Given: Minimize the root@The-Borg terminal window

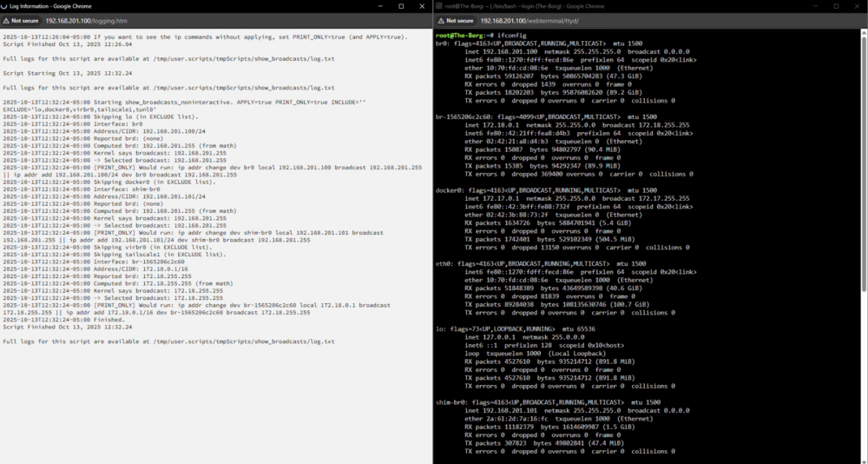Looking at the screenshot, I should [815, 6].
